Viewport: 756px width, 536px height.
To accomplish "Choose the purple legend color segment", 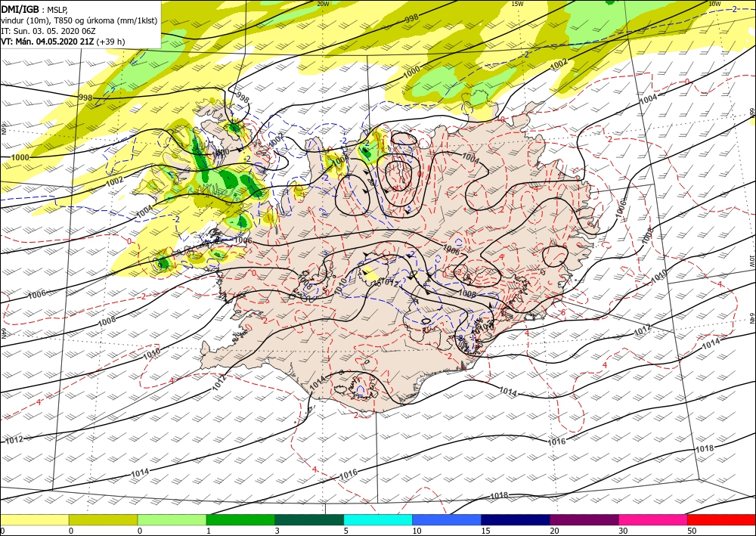I will pyautogui.click(x=584, y=520).
